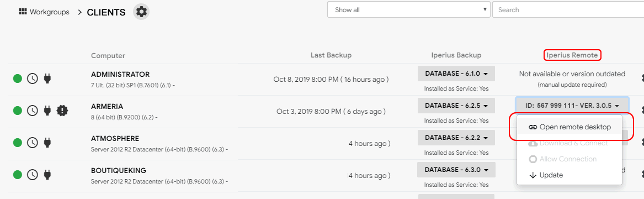Select Open remote desktop menu entry
Viewport: 644px width, 199px height.
point(570,127)
